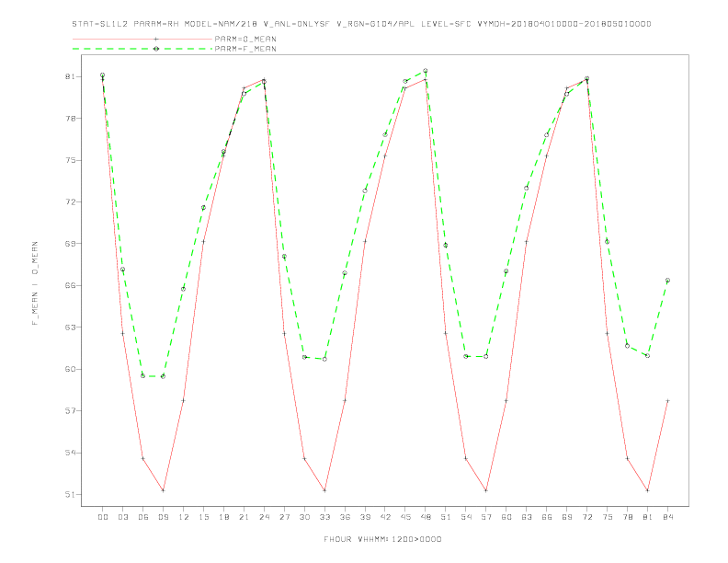
Task: Select the O_MEAN plus marker at hour 84
Action: (x=667, y=400)
